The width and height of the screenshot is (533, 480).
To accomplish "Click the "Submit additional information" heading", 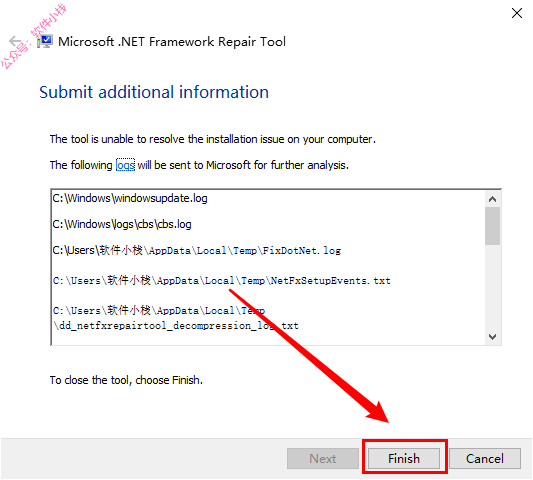I will 154,92.
